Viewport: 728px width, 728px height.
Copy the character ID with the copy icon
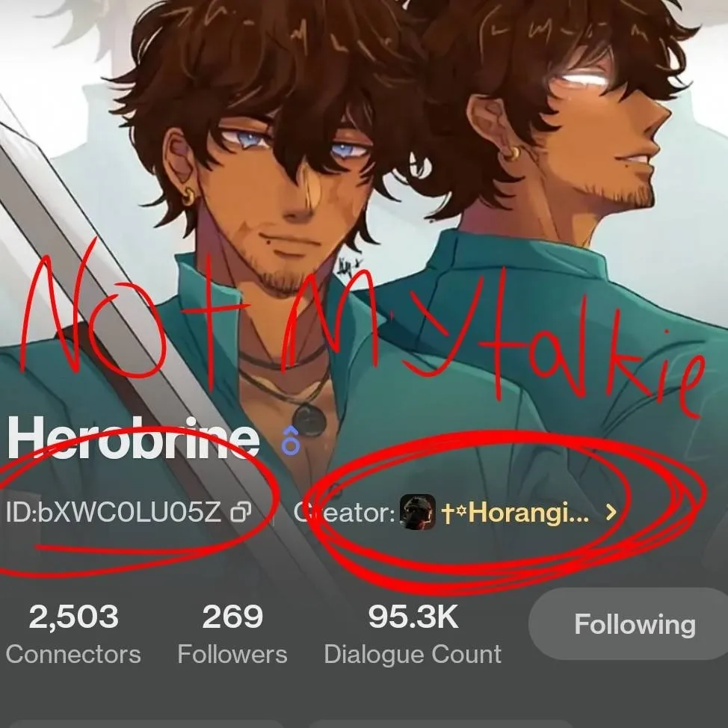pyautogui.click(x=241, y=512)
